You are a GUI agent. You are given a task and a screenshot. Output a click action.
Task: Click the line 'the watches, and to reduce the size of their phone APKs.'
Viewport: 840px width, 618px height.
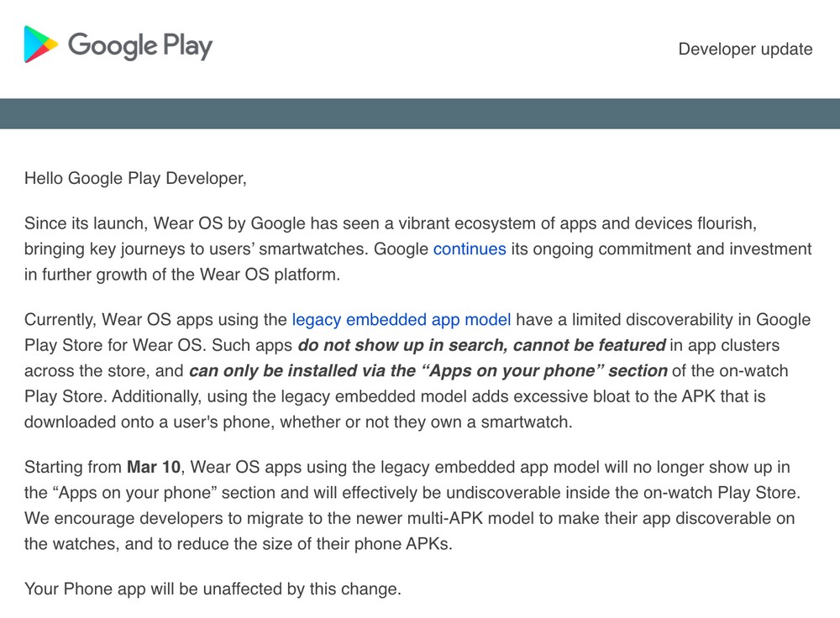pos(239,544)
